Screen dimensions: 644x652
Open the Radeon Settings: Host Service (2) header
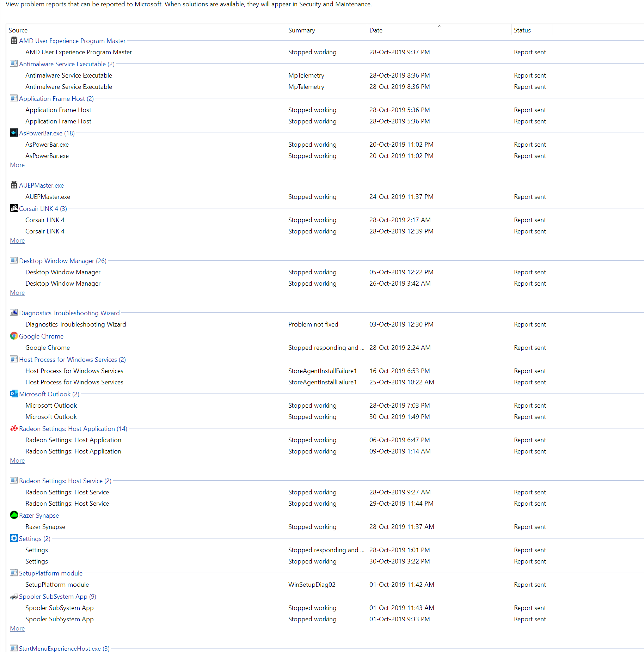point(65,481)
